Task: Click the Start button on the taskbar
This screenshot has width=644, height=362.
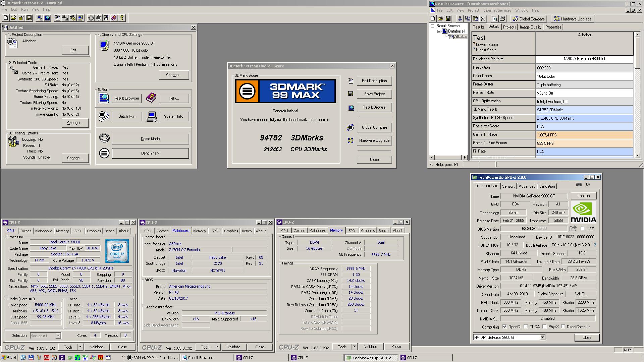Action: 9,358
